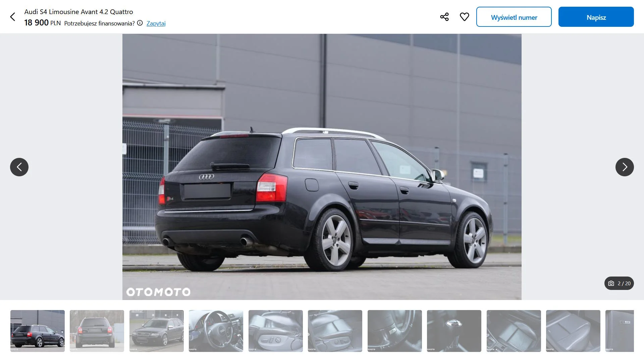Go back using the left arrow icon

13,17
